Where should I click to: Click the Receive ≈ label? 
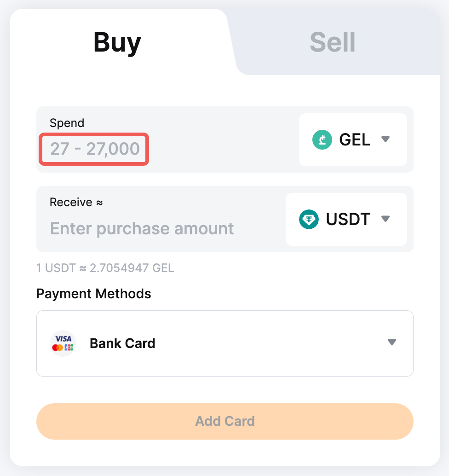coord(76,202)
